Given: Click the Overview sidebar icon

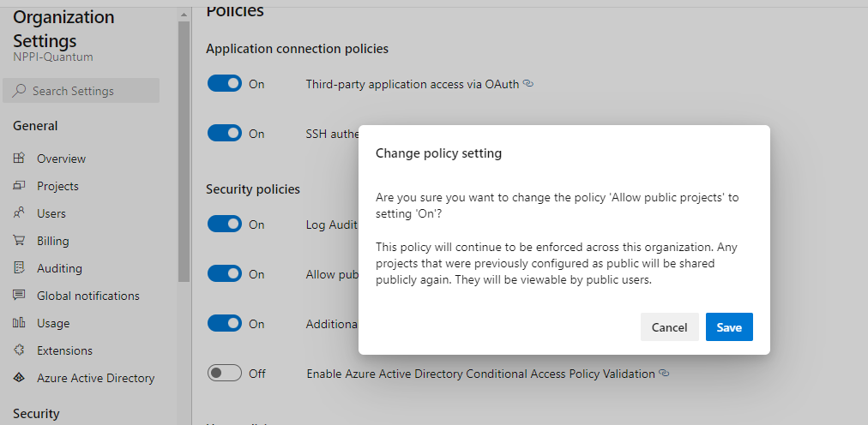Looking at the screenshot, I should click(20, 158).
